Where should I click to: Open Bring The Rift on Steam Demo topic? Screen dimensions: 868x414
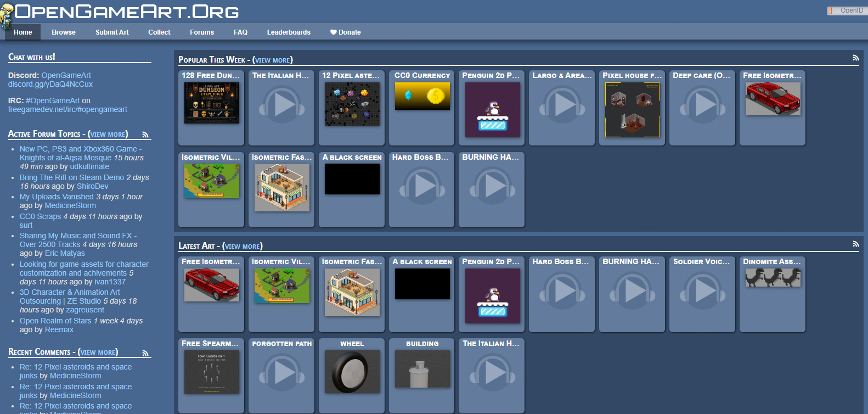coord(72,177)
